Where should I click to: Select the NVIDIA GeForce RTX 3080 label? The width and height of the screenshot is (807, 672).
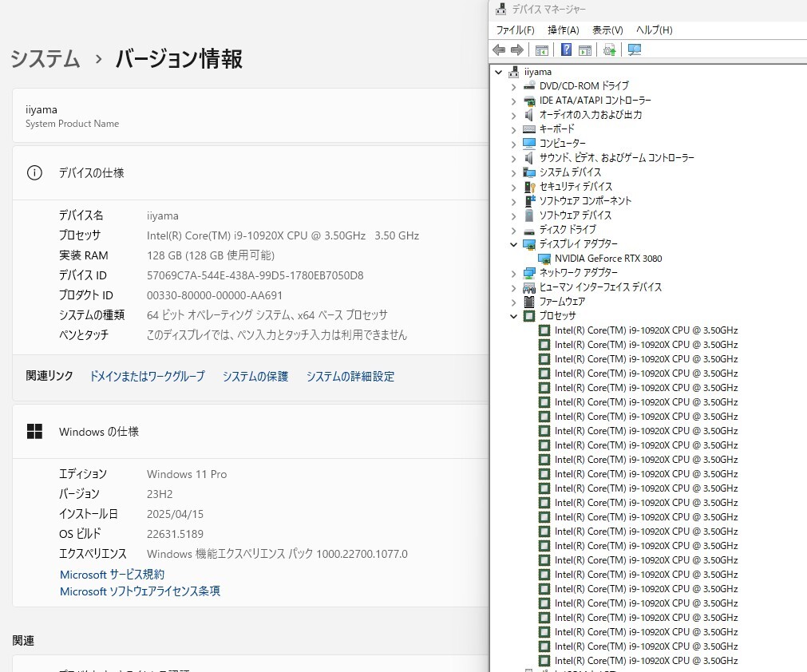coord(608,259)
